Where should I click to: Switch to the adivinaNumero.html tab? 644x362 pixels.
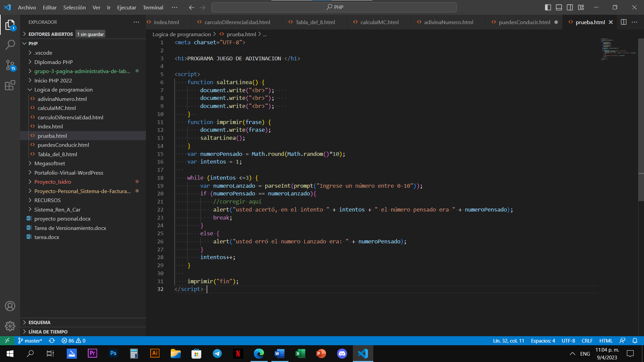448,22
